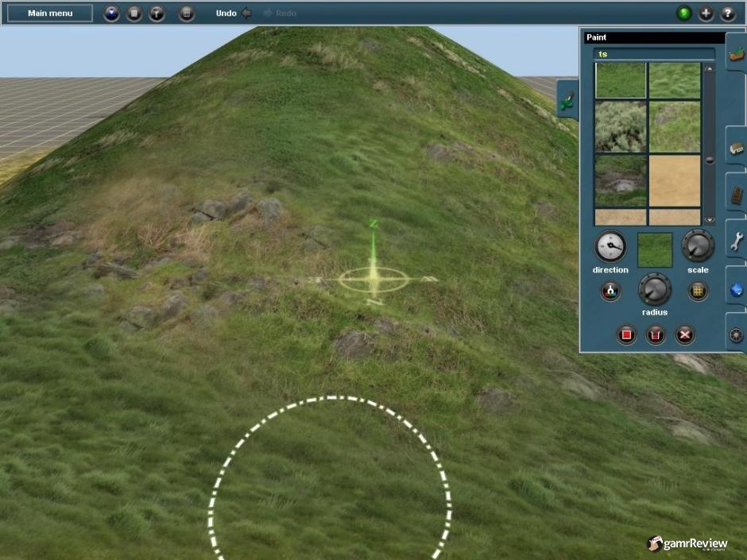Switch to the topology terrain tab

[x=737, y=53]
